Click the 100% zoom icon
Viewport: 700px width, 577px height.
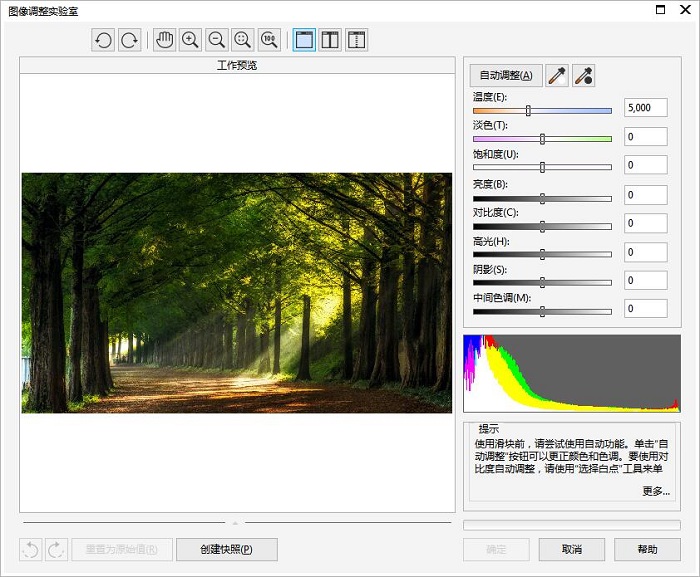click(x=269, y=40)
